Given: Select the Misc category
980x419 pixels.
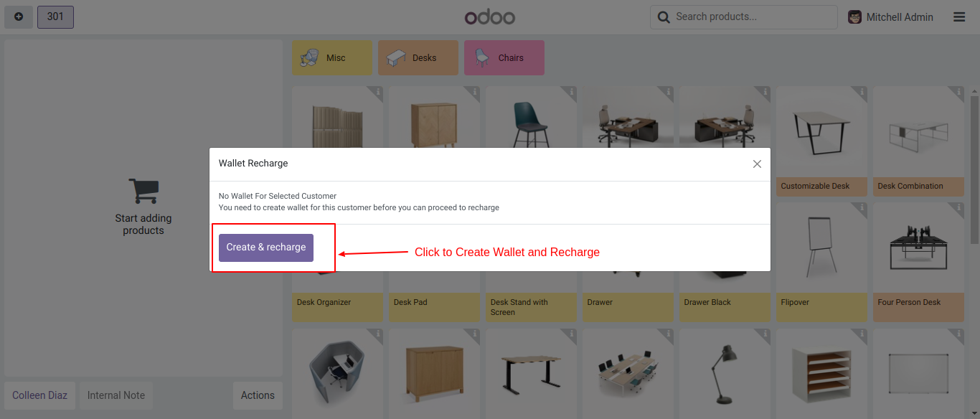Looking at the screenshot, I should [332, 58].
